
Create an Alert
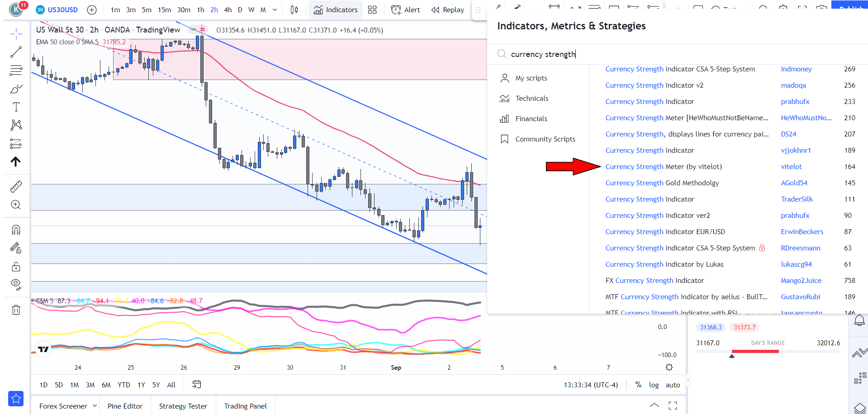405,10
